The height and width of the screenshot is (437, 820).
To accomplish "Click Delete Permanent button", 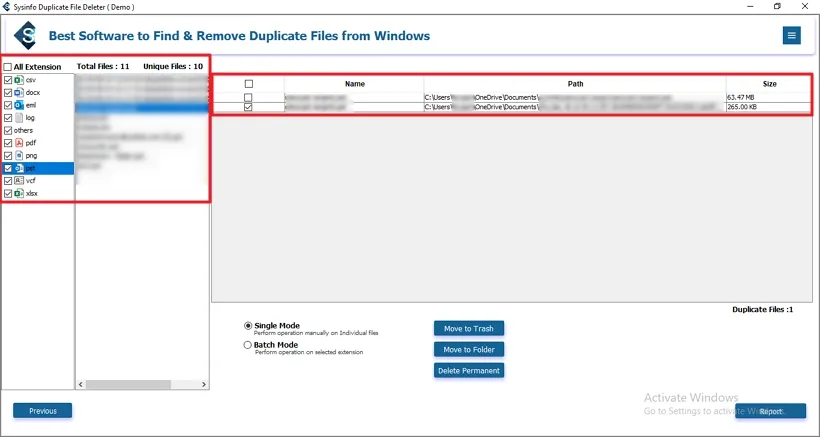I will click(469, 371).
